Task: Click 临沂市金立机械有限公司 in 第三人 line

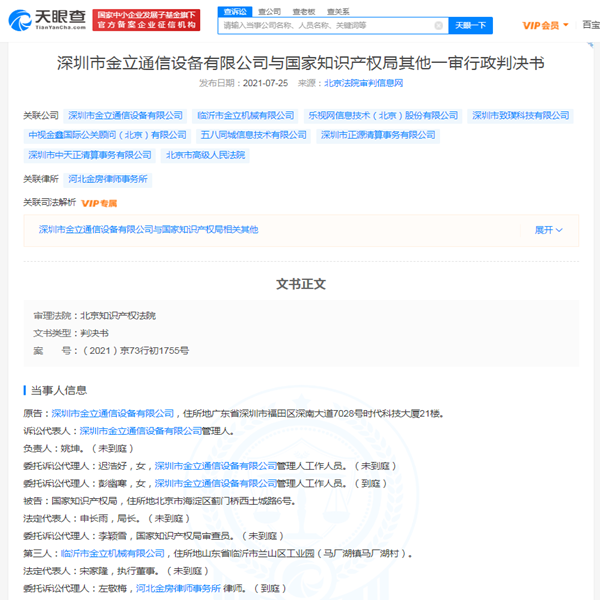Action: point(112,554)
